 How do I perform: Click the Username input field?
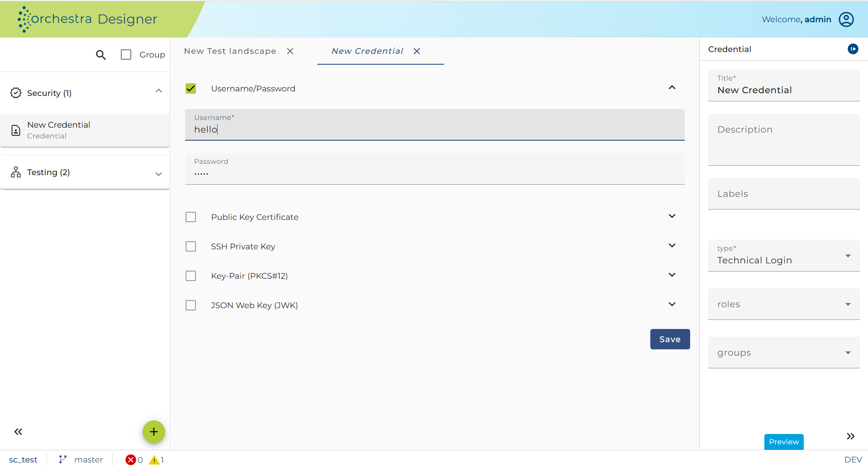434,125
